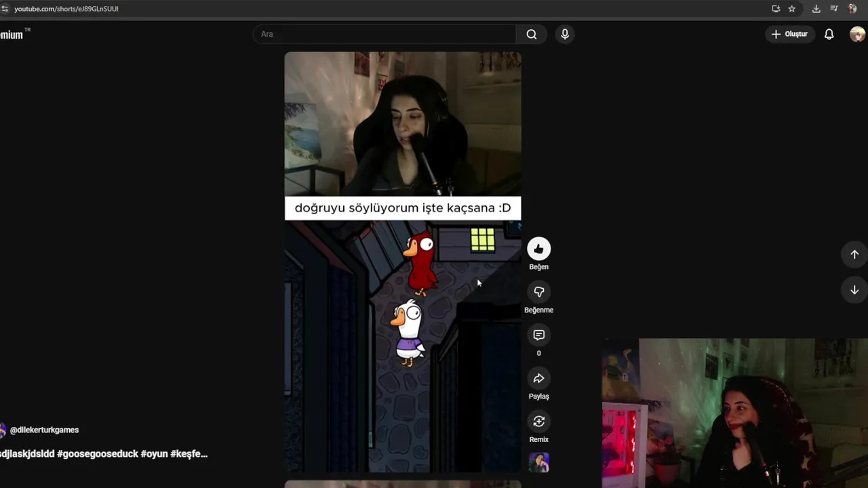Open the notifications bell
Image resolution: width=868 pixels, height=488 pixels.
[x=829, y=34]
